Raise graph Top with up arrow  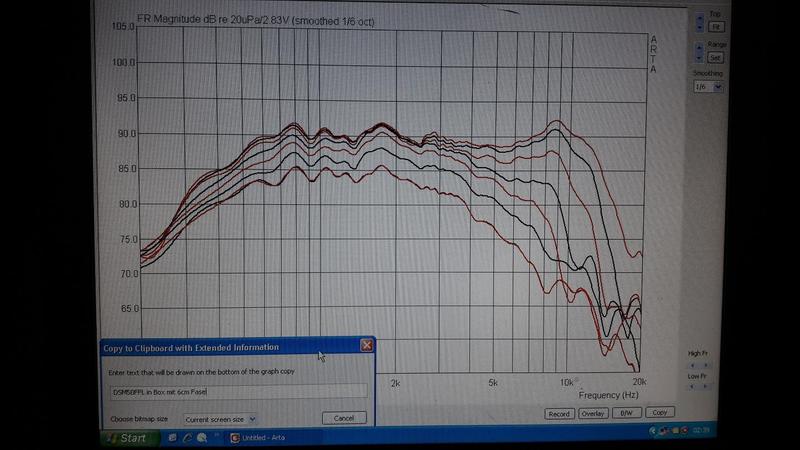[x=699, y=19]
